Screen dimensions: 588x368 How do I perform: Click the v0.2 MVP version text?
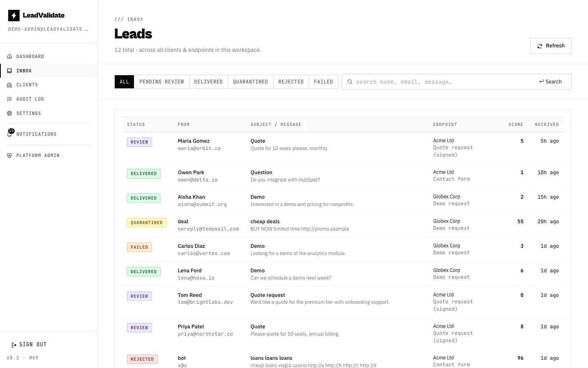point(22,358)
